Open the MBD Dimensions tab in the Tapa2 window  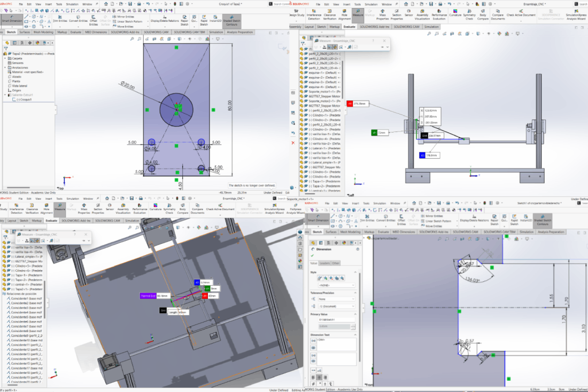pos(96,32)
